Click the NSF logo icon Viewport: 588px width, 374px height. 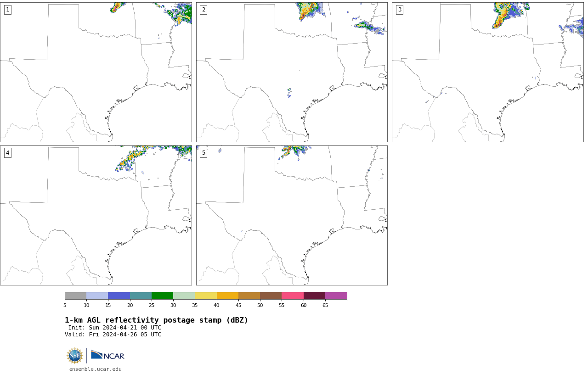[75, 356]
